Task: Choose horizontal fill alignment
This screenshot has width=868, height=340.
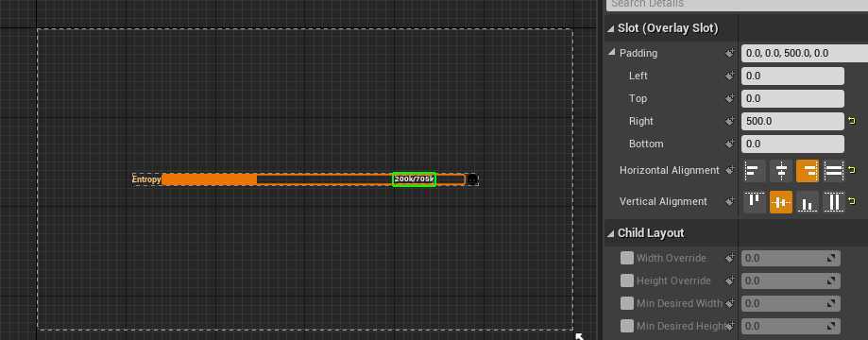Action: [x=834, y=171]
